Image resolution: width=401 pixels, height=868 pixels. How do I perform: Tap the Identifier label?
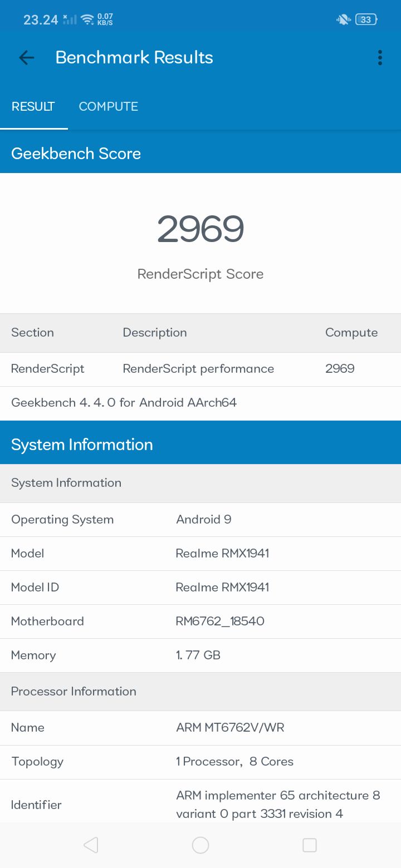point(36,805)
